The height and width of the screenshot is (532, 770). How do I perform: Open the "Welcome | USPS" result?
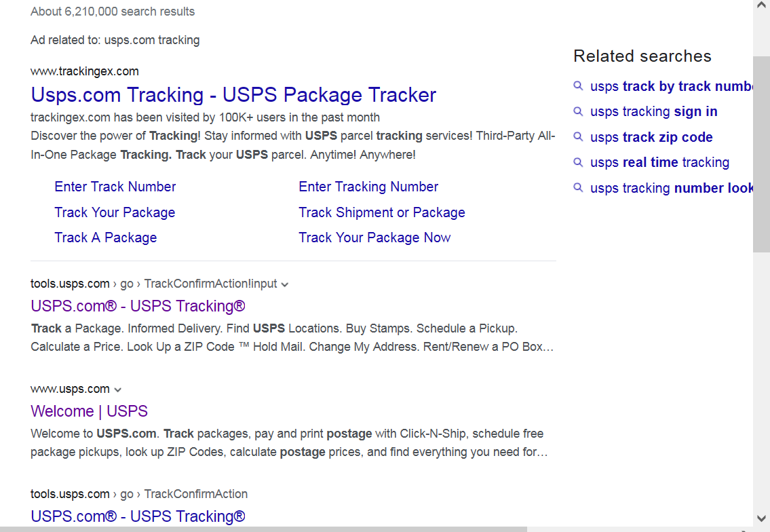point(89,411)
